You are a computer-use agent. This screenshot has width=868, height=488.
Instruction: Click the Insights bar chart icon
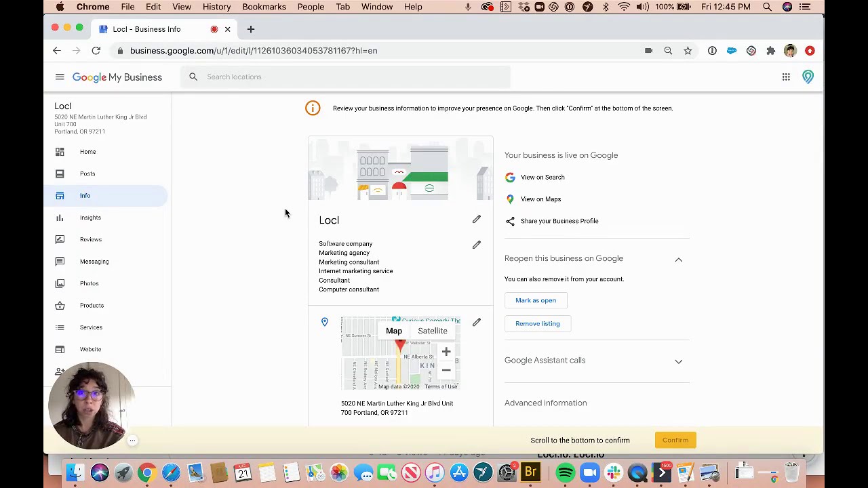click(60, 218)
